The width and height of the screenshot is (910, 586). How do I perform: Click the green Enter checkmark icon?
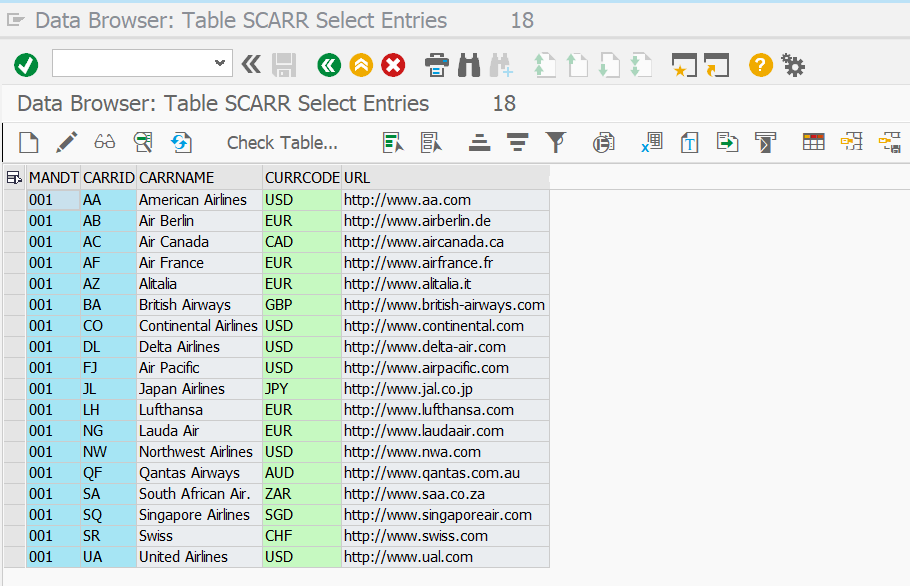click(x=26, y=65)
